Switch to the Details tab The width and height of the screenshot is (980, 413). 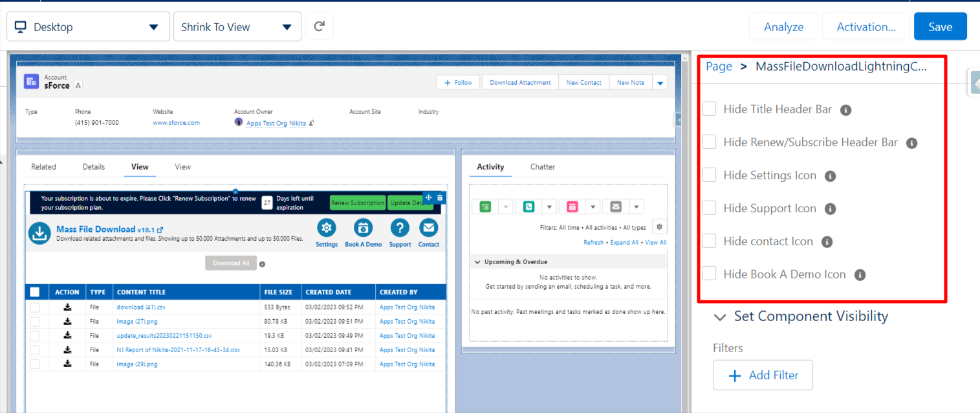tap(94, 167)
